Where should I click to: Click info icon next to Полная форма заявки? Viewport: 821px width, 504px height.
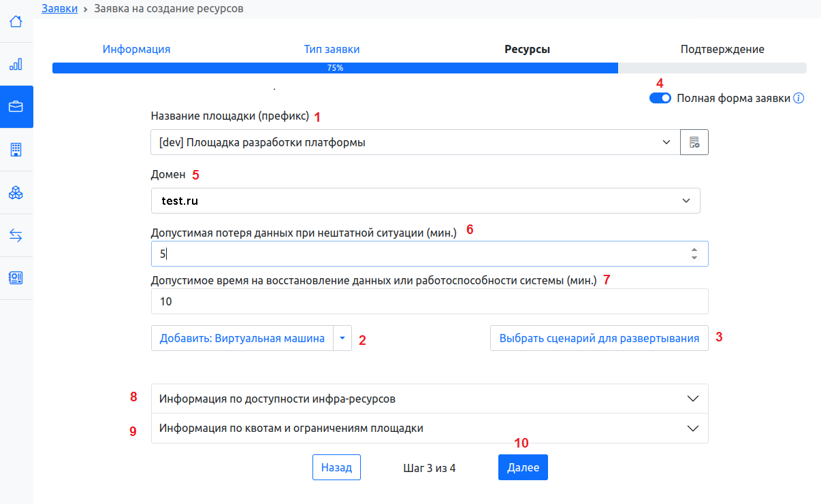click(x=799, y=98)
